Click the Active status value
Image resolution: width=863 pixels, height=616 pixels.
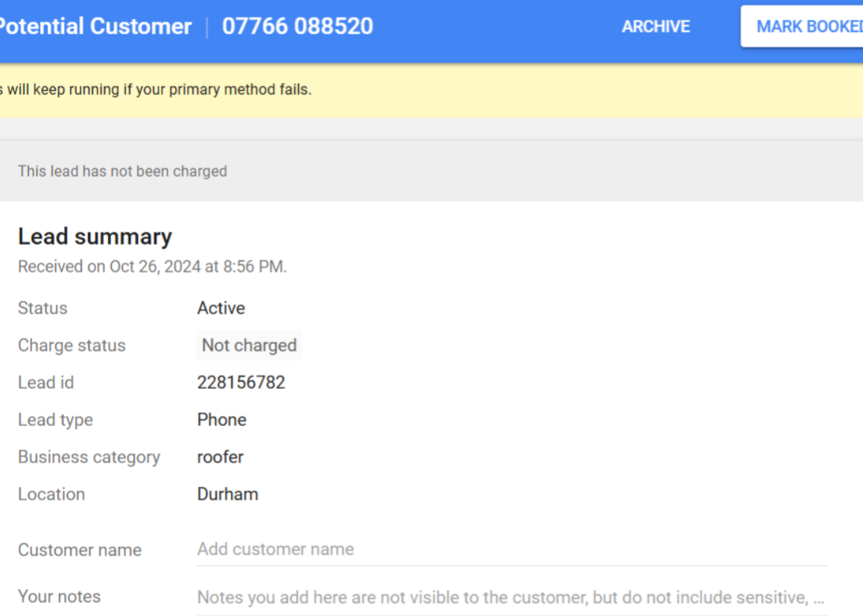221,308
